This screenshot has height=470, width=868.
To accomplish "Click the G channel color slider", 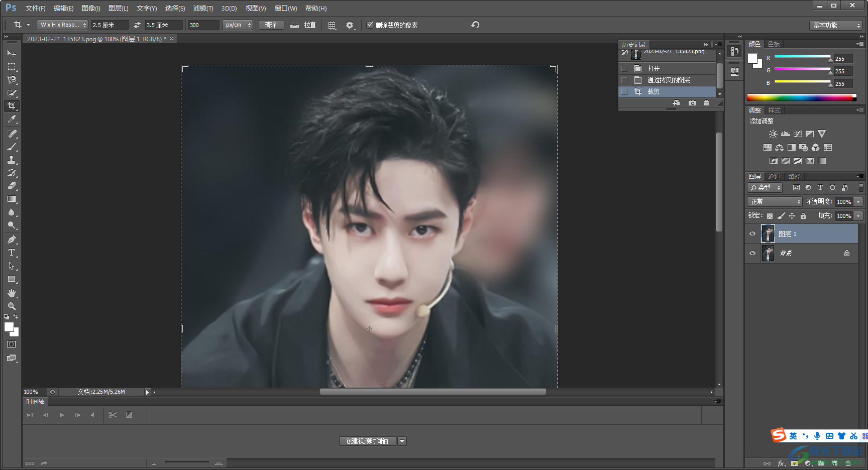I will coord(803,70).
